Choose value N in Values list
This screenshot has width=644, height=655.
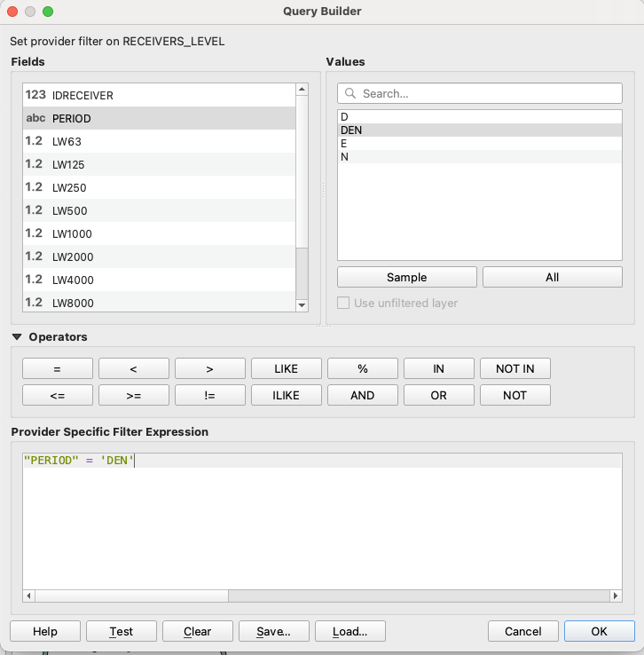pos(480,157)
